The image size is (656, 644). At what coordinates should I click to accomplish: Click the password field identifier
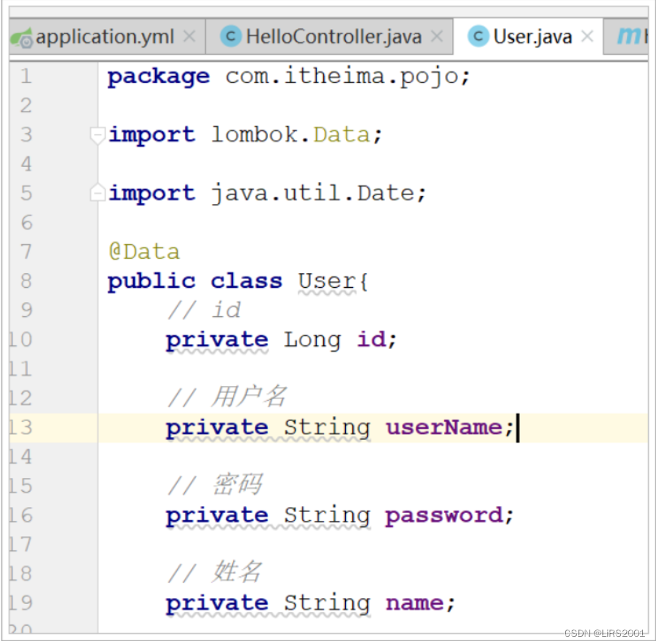[x=443, y=515]
